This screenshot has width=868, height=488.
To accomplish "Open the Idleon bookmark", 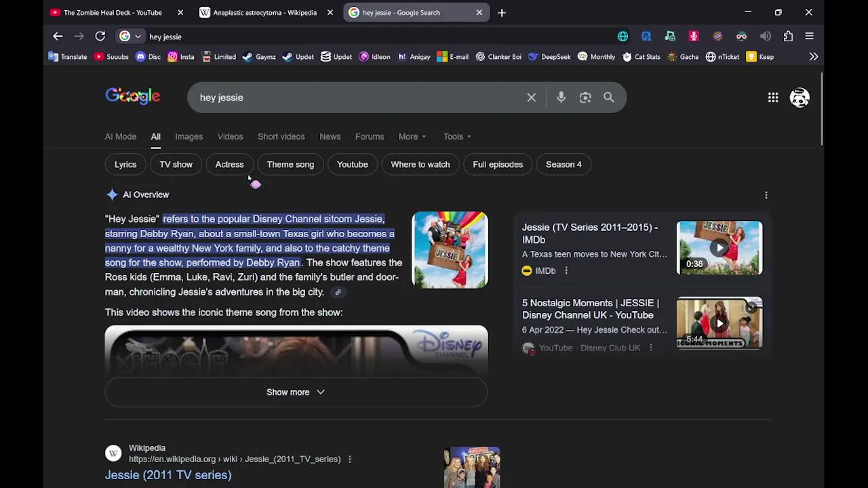I will point(374,57).
